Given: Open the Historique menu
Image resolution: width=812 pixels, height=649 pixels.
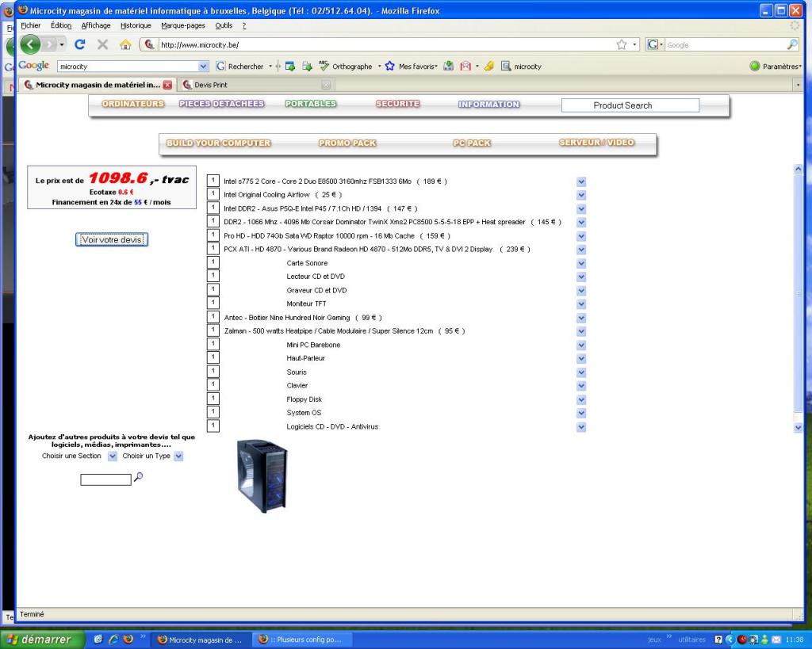Looking at the screenshot, I should 136,25.
